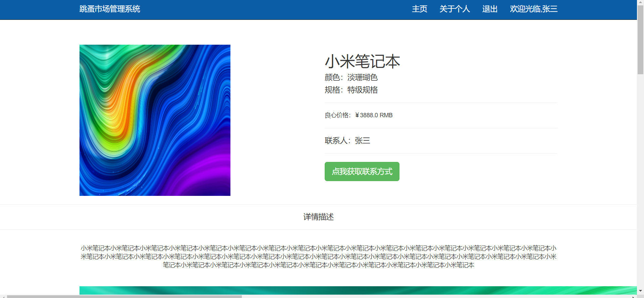Click the 欢迎光临,张三 nav greeting

pyautogui.click(x=534, y=9)
